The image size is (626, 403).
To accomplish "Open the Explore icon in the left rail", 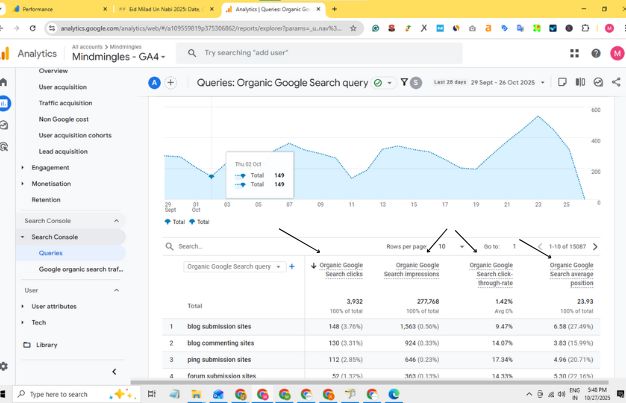I will tap(4, 125).
